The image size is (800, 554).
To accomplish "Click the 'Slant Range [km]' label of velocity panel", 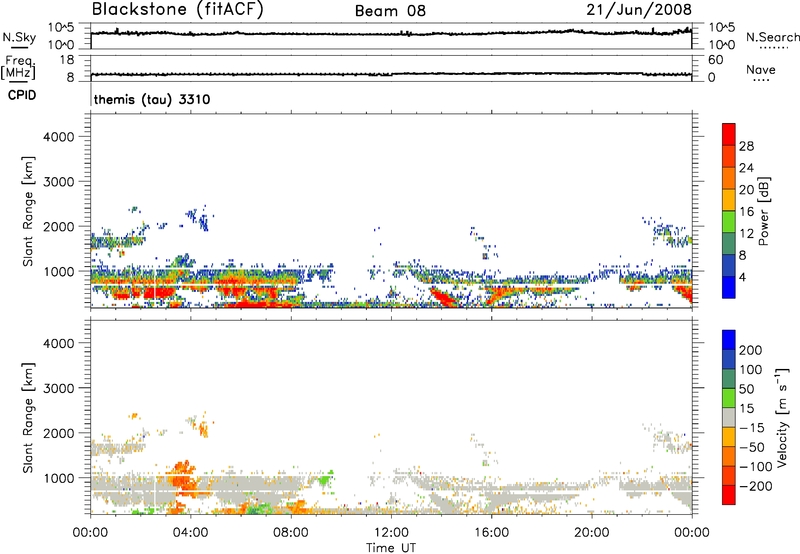I will click(x=28, y=418).
